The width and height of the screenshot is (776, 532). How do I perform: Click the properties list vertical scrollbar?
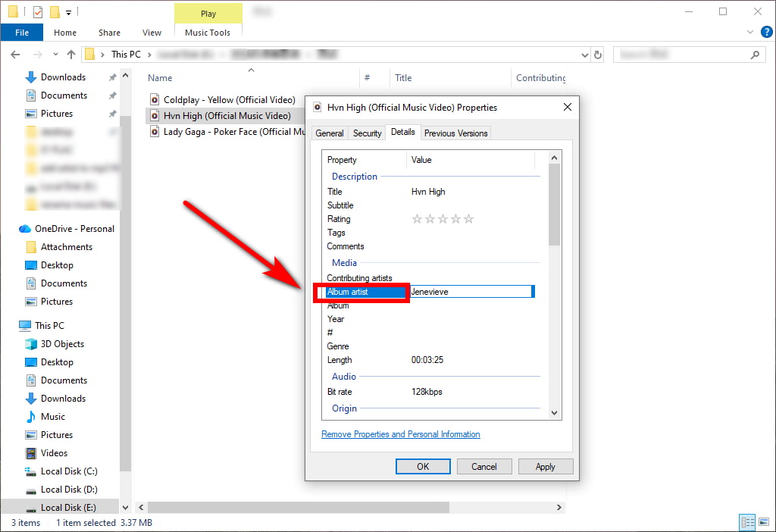555,288
